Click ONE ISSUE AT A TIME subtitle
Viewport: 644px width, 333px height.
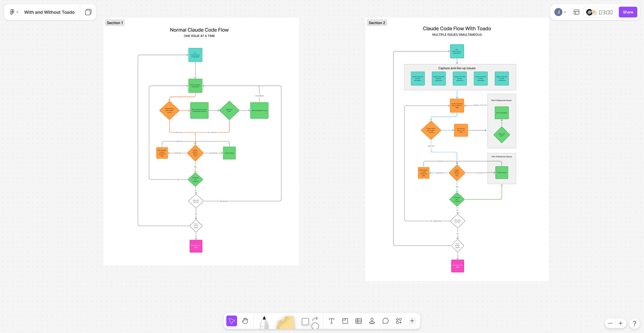(199, 36)
